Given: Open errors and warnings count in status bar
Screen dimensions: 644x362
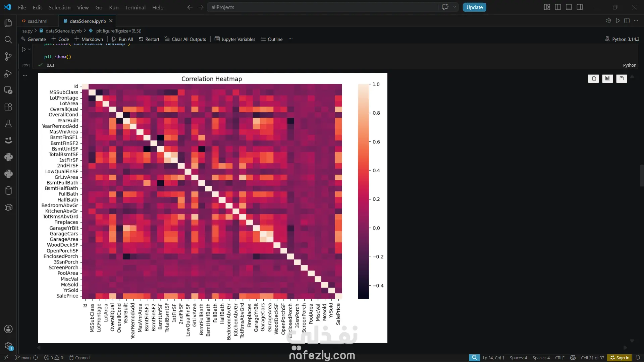Looking at the screenshot, I should [54, 358].
